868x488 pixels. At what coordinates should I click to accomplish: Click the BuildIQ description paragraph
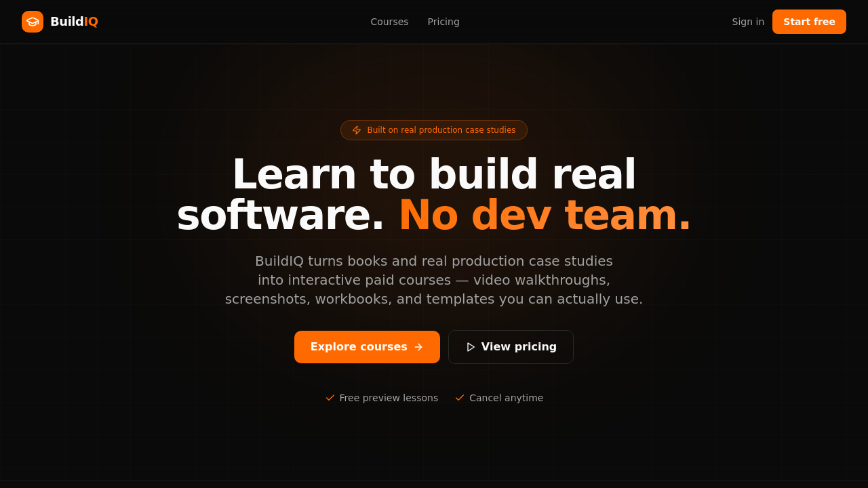(434, 280)
